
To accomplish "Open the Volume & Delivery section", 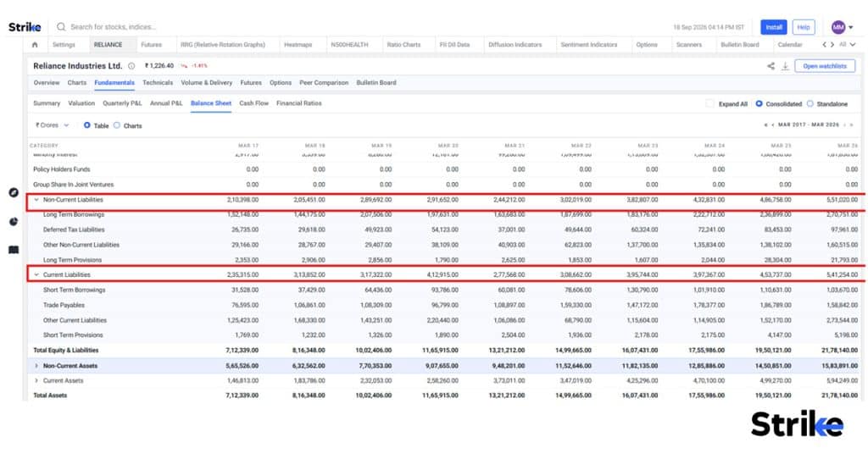I will [x=207, y=83].
